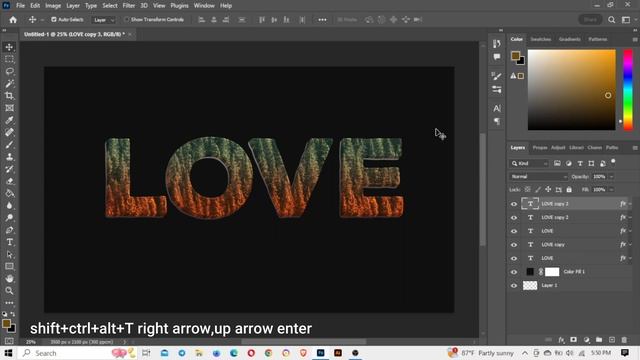
Task: Hide the LOVE copy layer
Action: tap(514, 245)
